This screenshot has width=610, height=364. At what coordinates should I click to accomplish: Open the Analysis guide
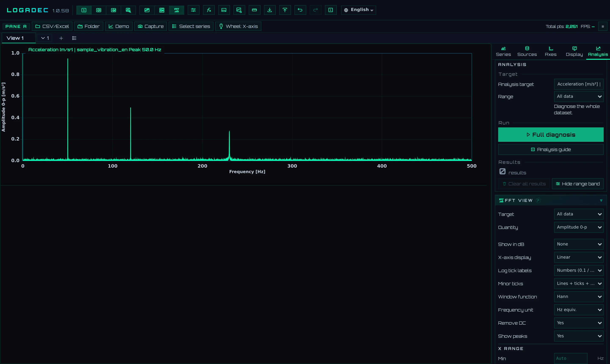pyautogui.click(x=551, y=149)
